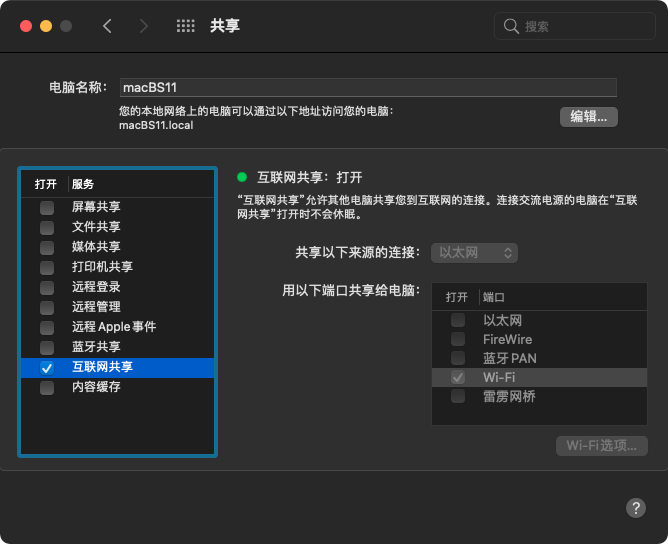Toggle the Wi-Fi port checkbox
Screen dimensions: 668x544
(458, 377)
